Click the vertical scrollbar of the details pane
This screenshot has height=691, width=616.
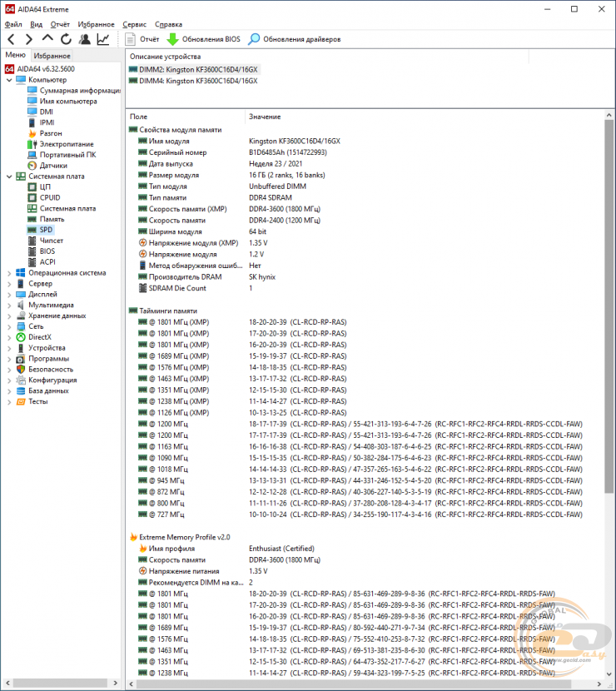pyautogui.click(x=609, y=306)
